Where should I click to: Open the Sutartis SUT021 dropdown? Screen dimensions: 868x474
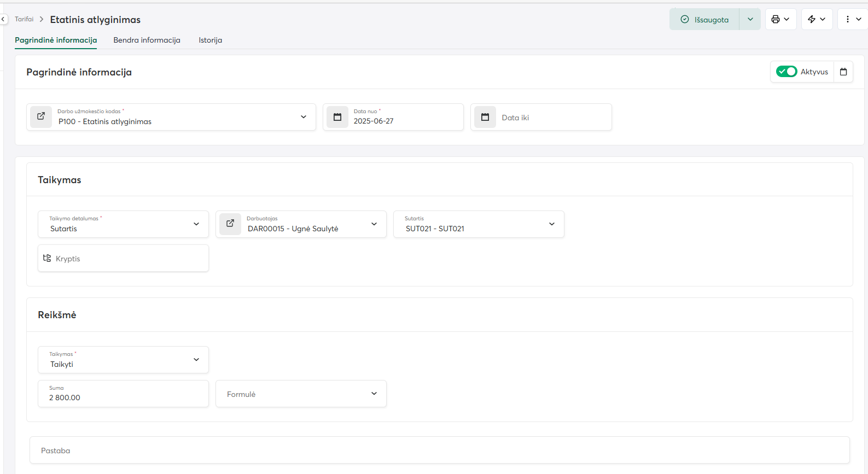click(x=552, y=224)
